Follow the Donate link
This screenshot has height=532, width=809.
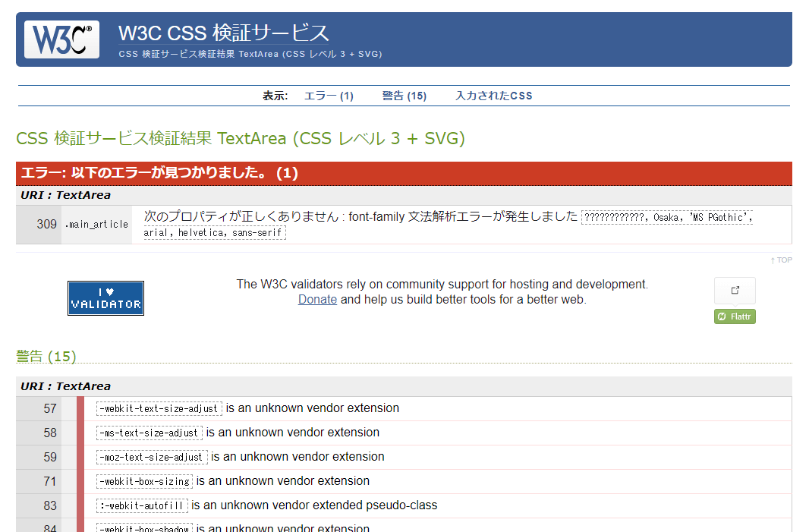(x=317, y=300)
